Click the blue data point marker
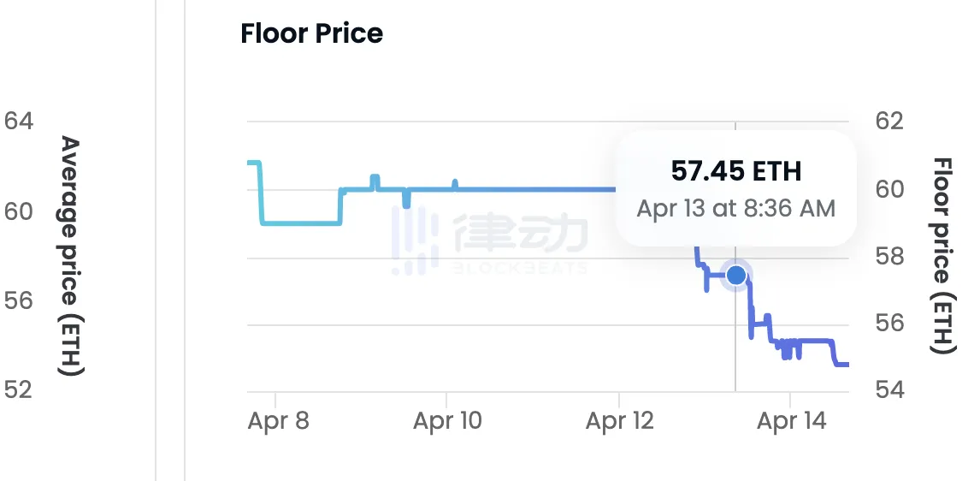This screenshot has height=481, width=980. point(736,276)
